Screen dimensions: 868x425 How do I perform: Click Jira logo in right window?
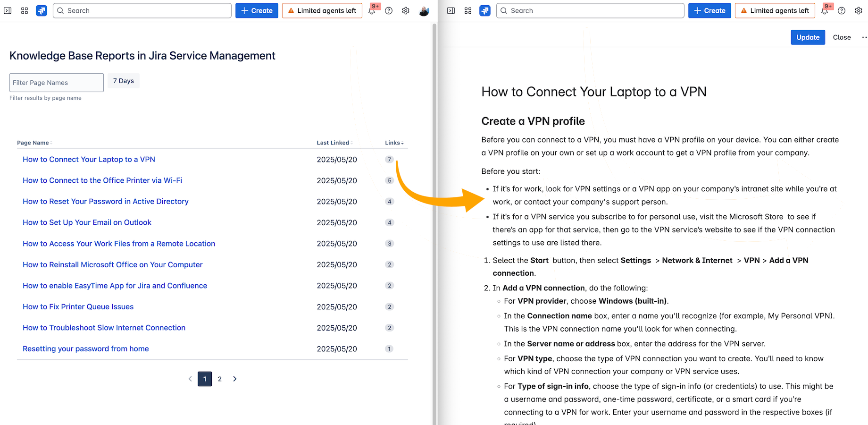coord(485,10)
